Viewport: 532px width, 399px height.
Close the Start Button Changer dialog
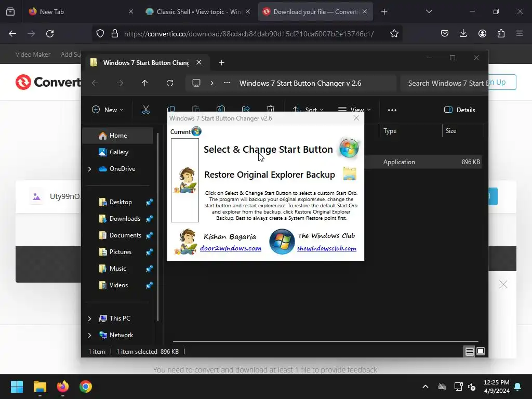(356, 118)
